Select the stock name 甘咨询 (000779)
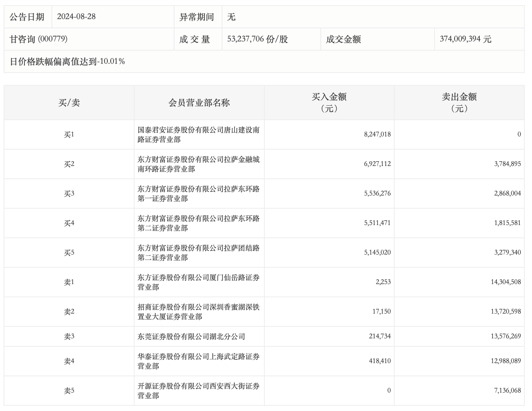532x411 pixels. click(x=39, y=39)
